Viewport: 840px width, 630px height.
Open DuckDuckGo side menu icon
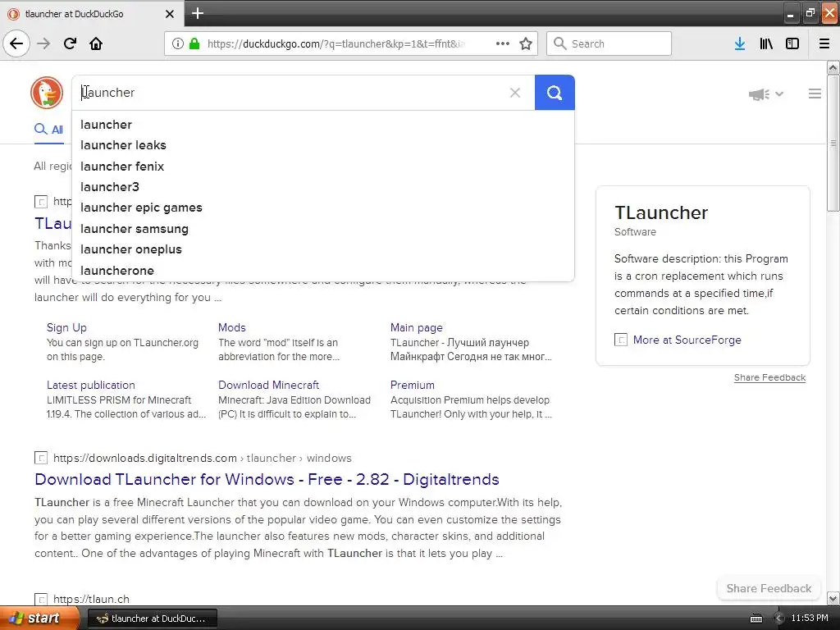pos(815,94)
